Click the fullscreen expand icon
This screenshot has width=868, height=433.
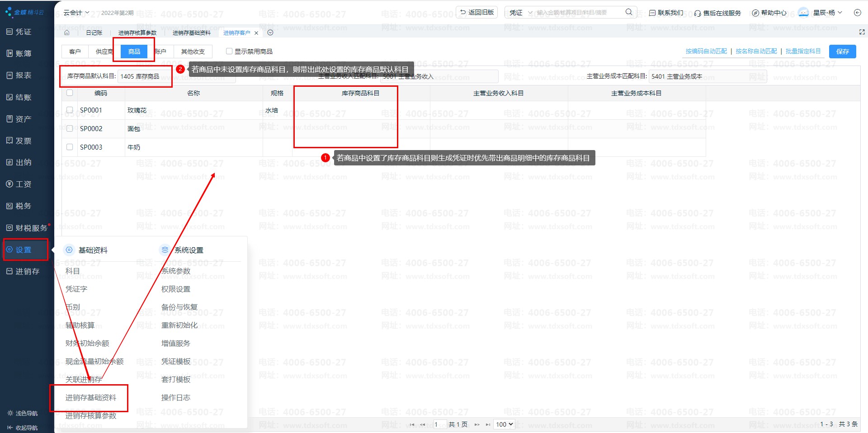click(862, 32)
